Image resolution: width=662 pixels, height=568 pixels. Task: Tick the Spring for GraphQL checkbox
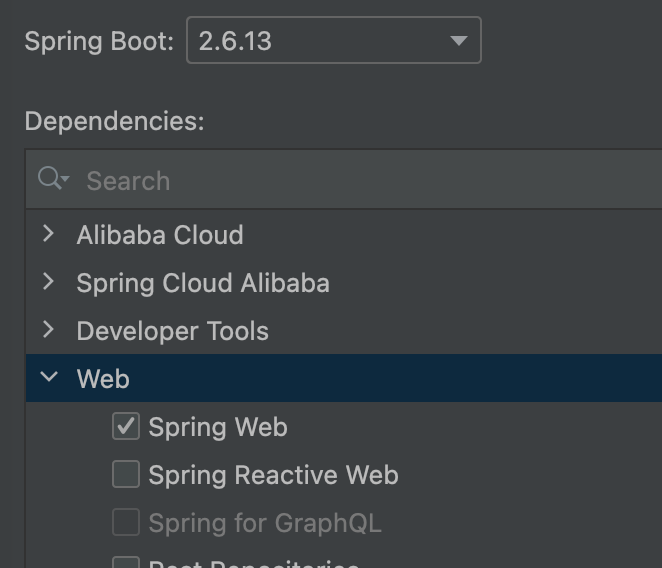[126, 522]
